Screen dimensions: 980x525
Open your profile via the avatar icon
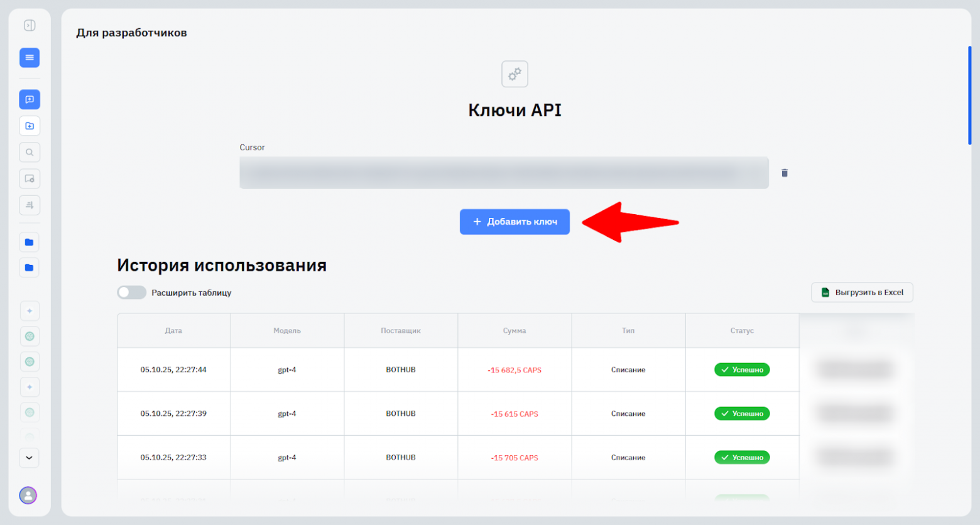[x=28, y=495]
